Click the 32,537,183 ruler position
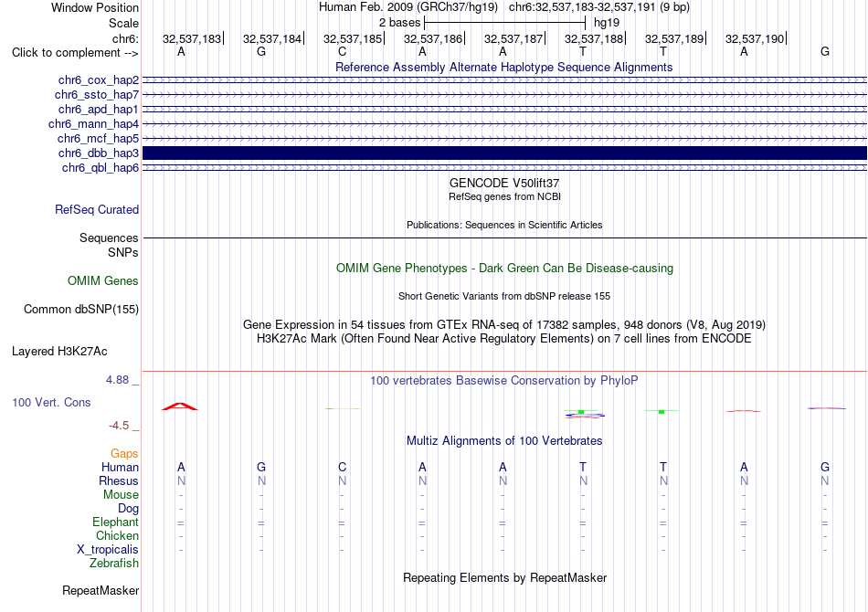 point(192,38)
